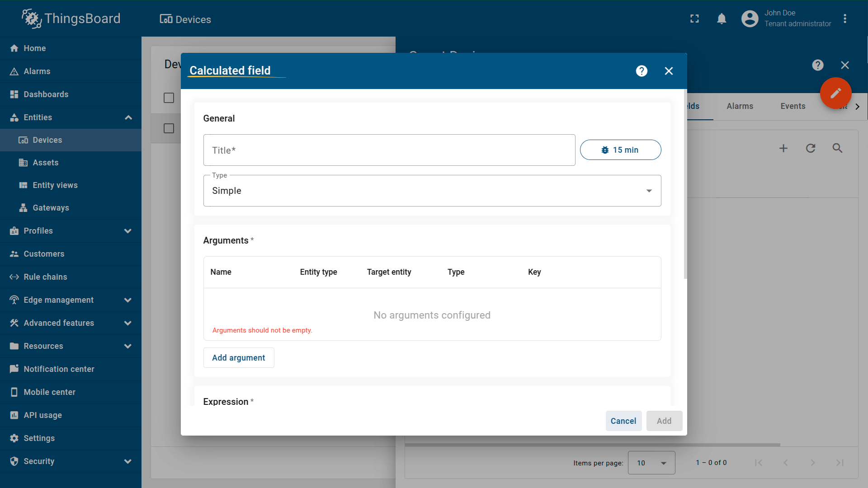Check the first device row checkbox

point(169,129)
